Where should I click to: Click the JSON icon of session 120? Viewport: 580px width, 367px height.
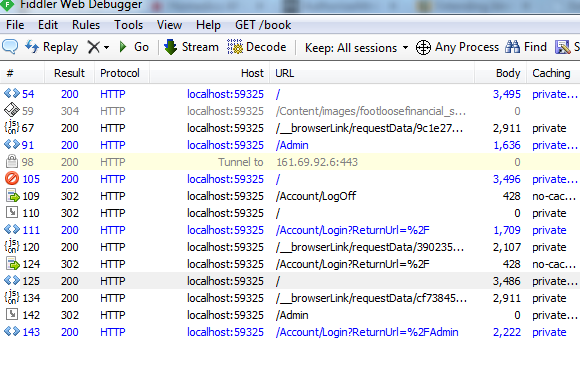pyautogui.click(x=12, y=246)
